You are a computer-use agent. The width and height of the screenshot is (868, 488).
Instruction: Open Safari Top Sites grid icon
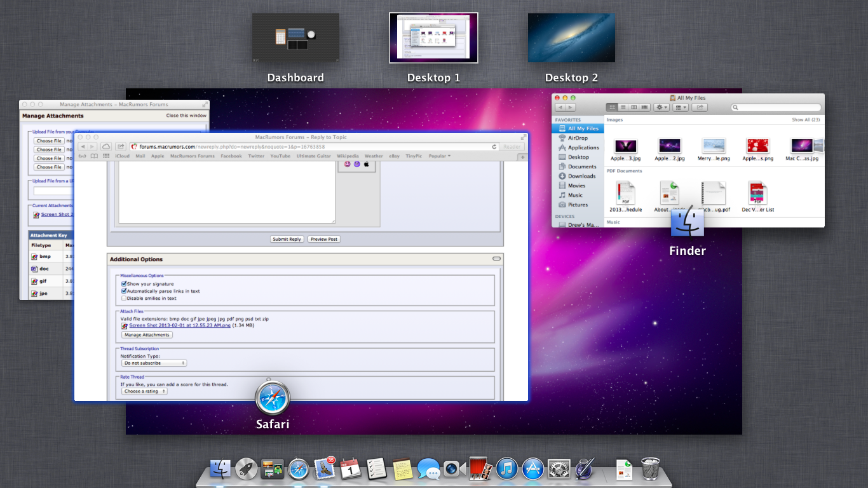pos(106,156)
